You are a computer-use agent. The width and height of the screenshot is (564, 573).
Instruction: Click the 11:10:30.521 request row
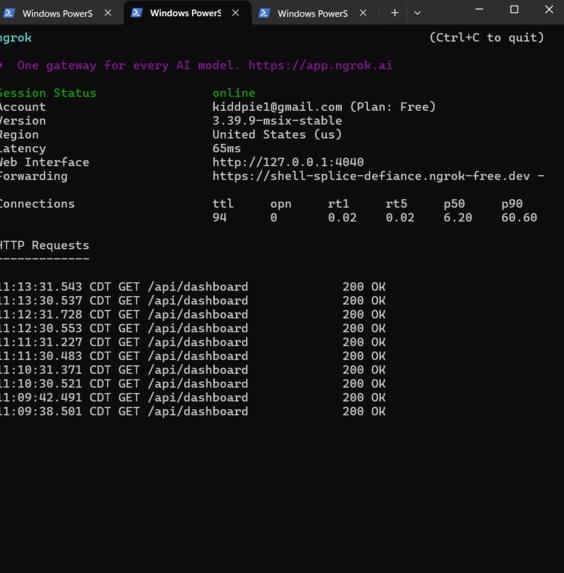[193, 384]
